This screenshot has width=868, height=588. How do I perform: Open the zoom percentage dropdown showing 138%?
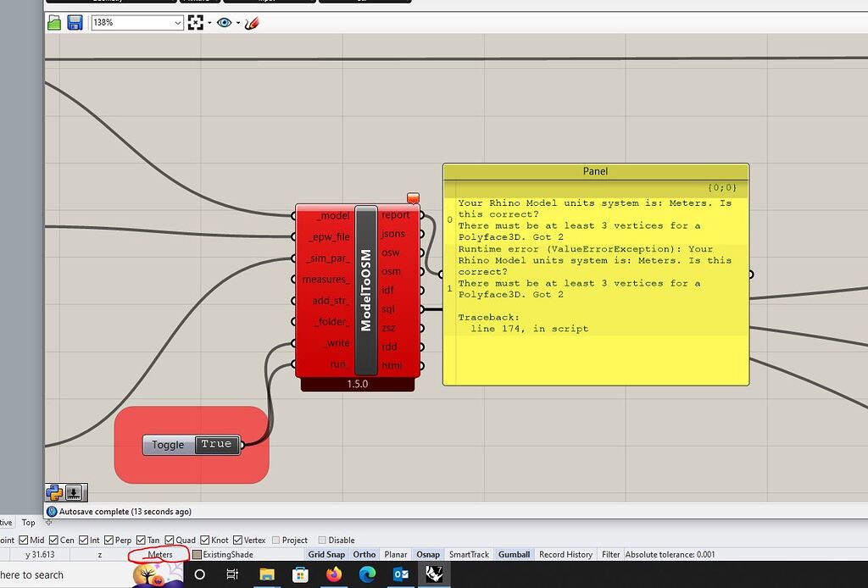(x=180, y=22)
